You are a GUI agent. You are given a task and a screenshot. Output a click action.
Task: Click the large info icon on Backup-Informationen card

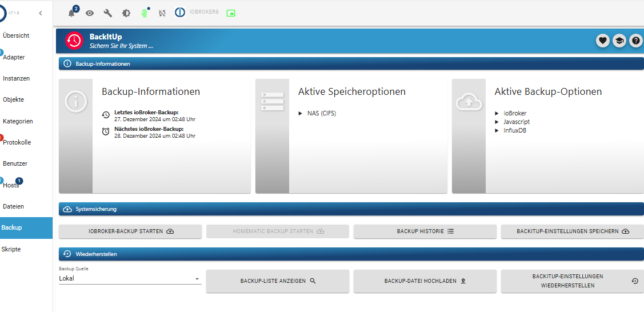point(76,101)
